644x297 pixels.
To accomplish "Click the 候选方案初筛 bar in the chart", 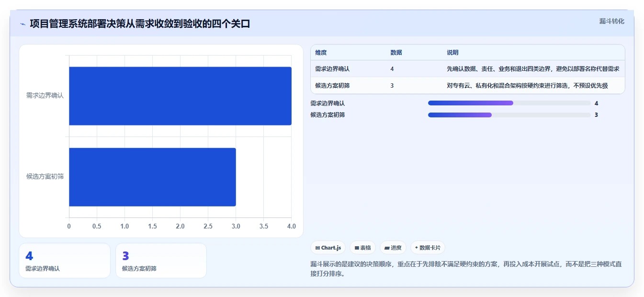I will click(152, 177).
